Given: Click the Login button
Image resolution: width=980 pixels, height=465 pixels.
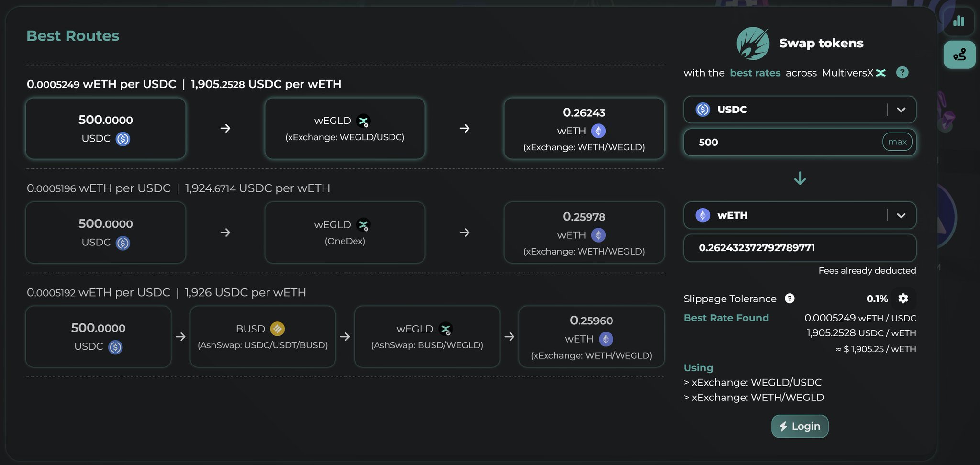Looking at the screenshot, I should pos(800,426).
